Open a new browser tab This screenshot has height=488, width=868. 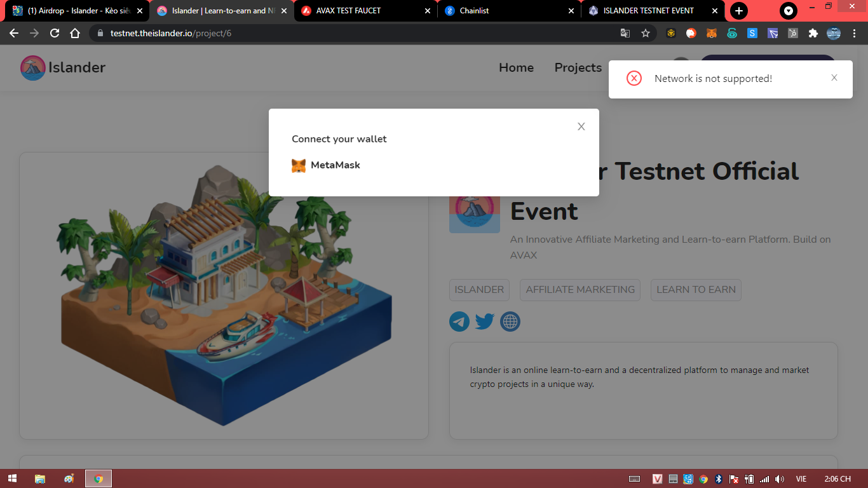(x=738, y=11)
